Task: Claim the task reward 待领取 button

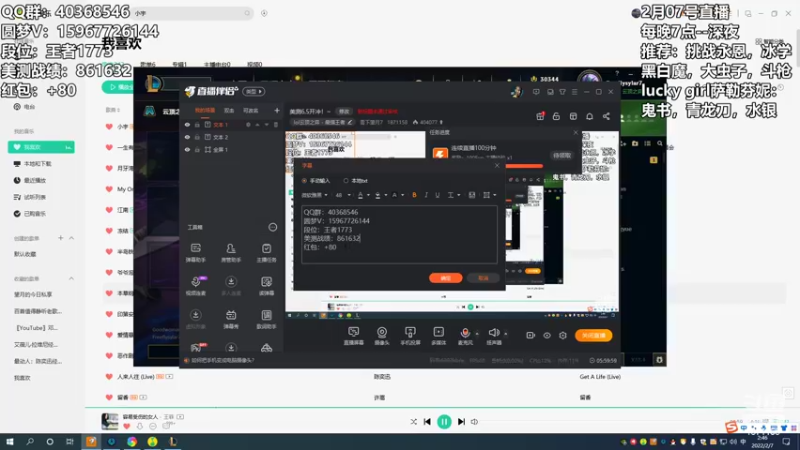Action: coord(562,155)
